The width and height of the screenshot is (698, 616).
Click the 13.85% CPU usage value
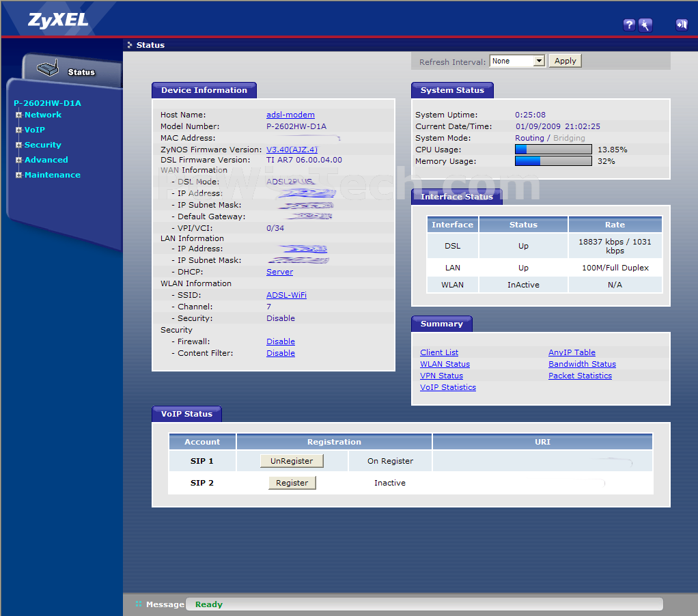pos(612,150)
